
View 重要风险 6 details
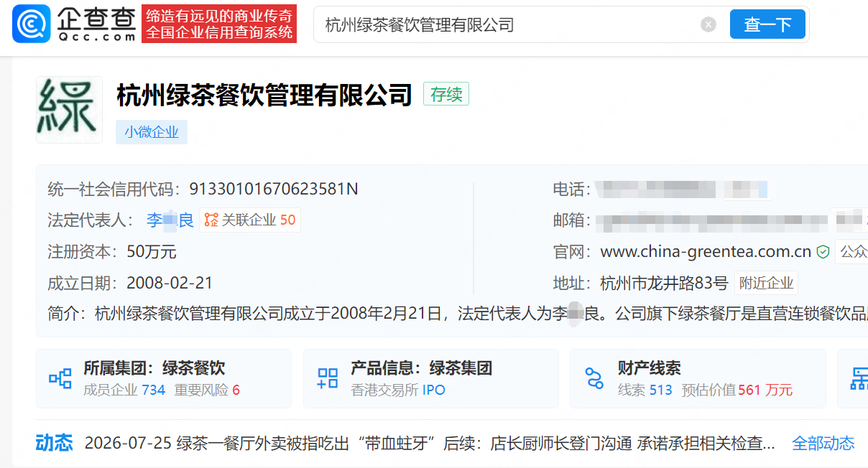click(x=207, y=390)
